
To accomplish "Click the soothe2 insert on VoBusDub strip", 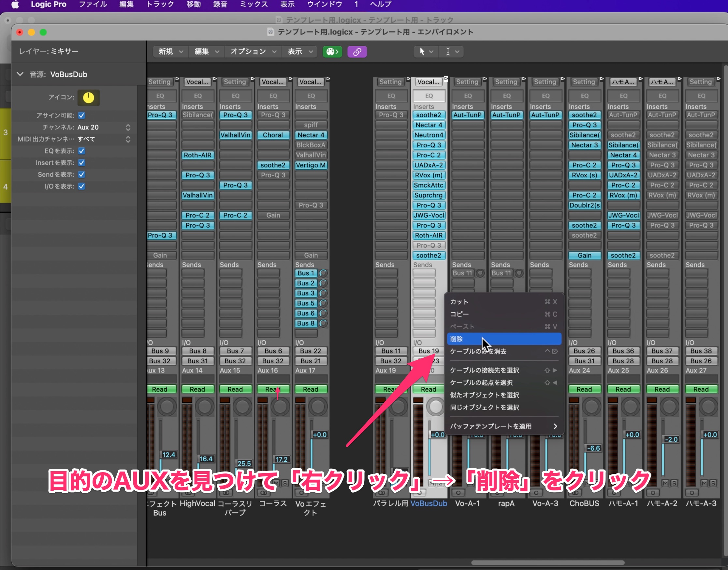I will 429,115.
